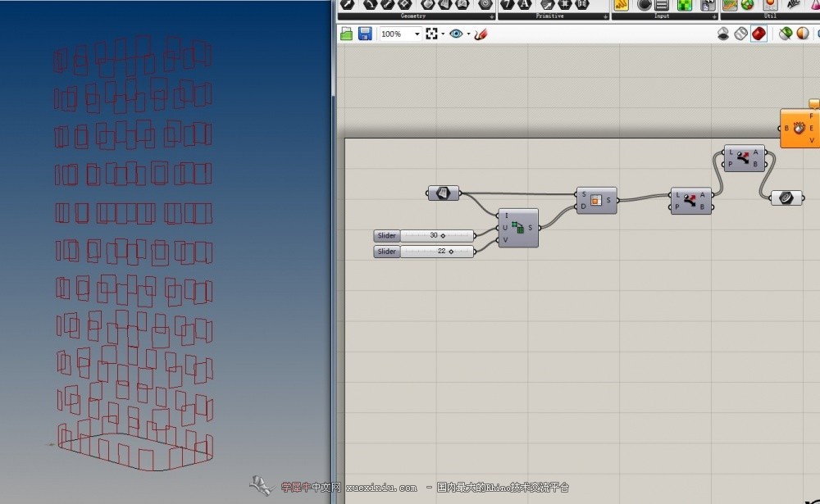Select the lower Shatter component
Viewport: 820px width, 504px height.
click(690, 201)
